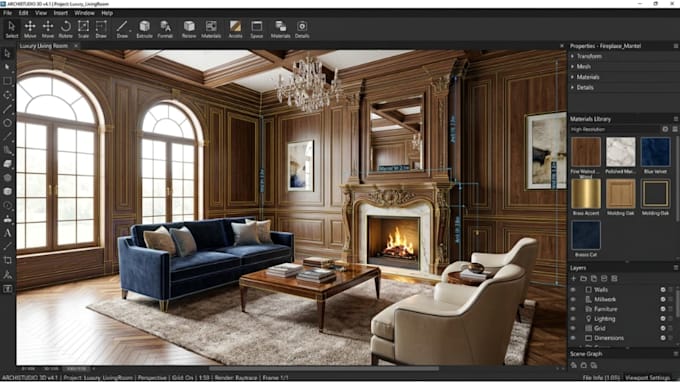Toggle the lock box on Millwork layer
This screenshot has width=680, height=383.
pos(670,299)
